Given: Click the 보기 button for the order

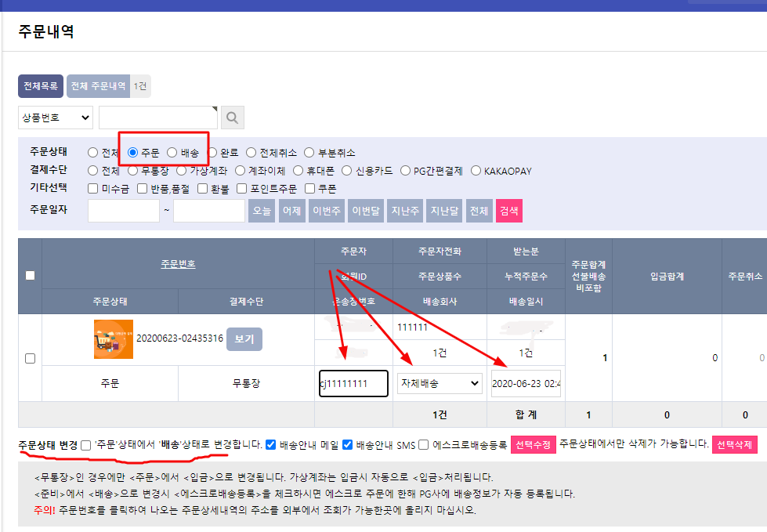Looking at the screenshot, I should [244, 338].
